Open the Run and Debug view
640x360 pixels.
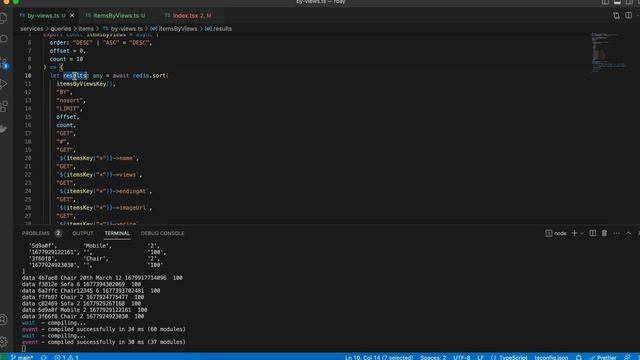4,84
